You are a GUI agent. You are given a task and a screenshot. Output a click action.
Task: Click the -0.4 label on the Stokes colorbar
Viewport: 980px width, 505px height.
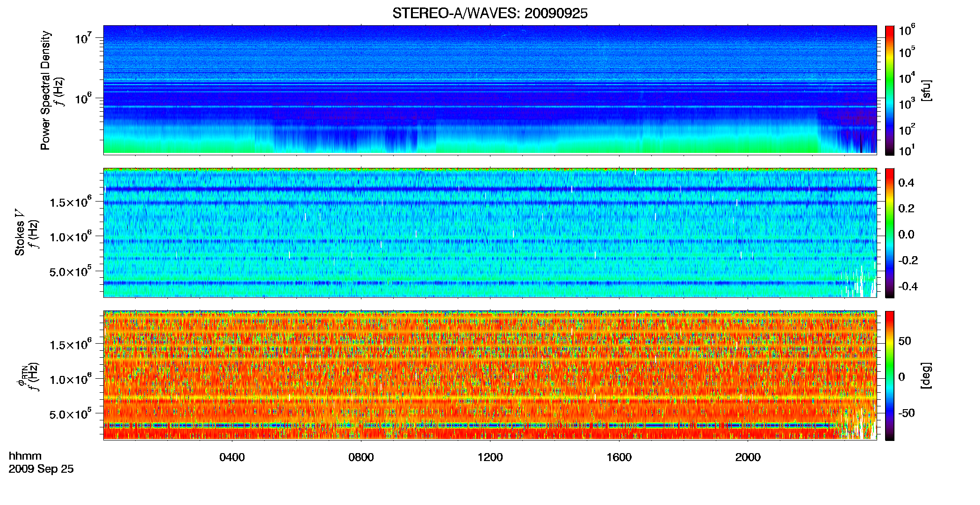[908, 287]
